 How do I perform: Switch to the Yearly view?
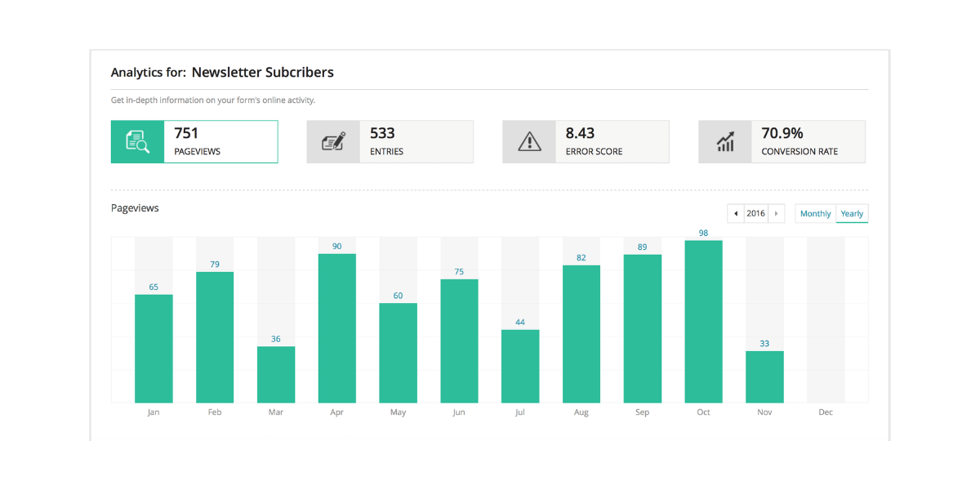point(852,214)
